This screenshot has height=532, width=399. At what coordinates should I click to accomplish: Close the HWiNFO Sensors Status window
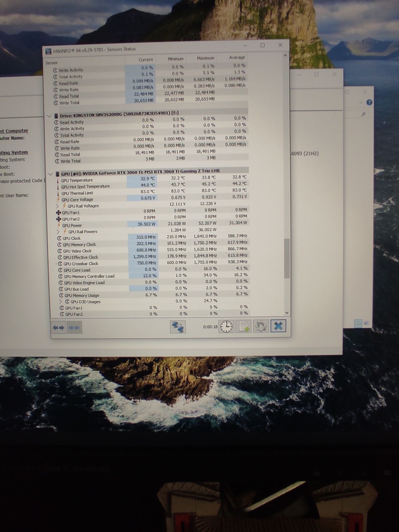point(280,45)
